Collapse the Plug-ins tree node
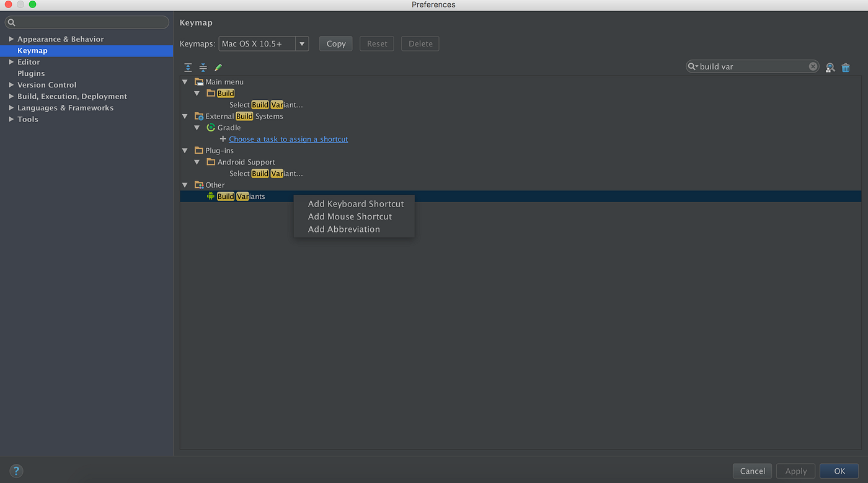The height and width of the screenshot is (483, 868). 185,150
